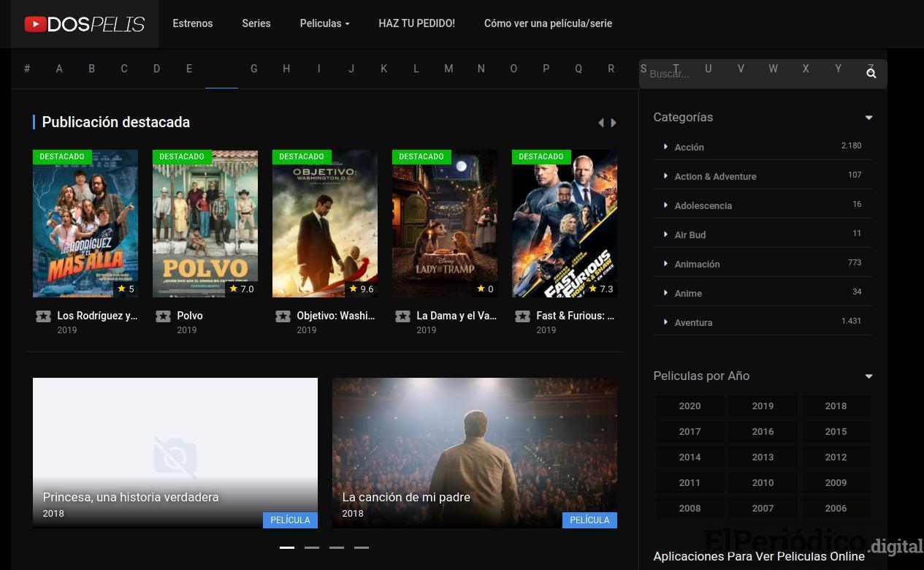Viewport: 924px width, 570px height.
Task: Show movies from year 2020
Action: (x=690, y=406)
